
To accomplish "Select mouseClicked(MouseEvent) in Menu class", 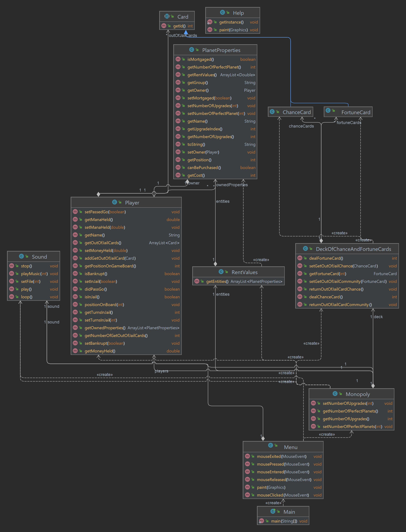I will [x=283, y=495].
